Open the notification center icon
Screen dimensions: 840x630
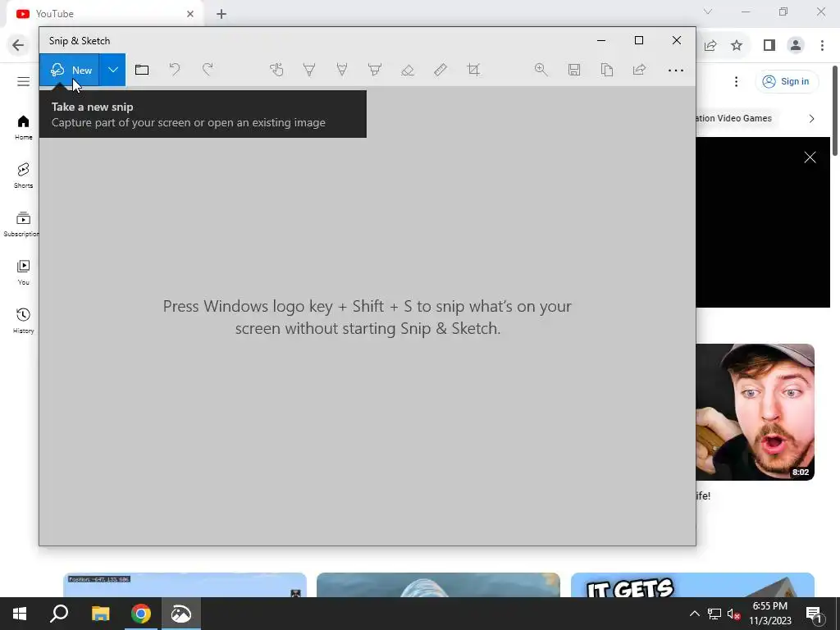click(x=814, y=614)
